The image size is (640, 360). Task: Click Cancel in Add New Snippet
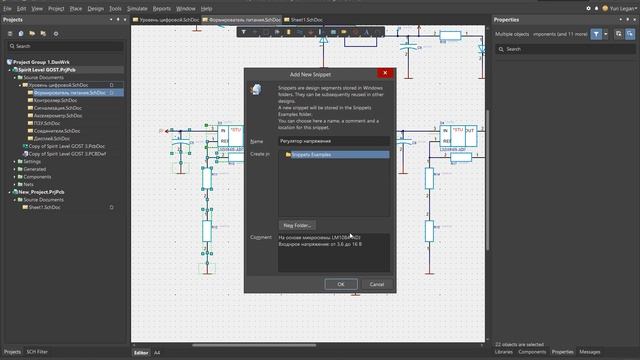click(x=376, y=284)
